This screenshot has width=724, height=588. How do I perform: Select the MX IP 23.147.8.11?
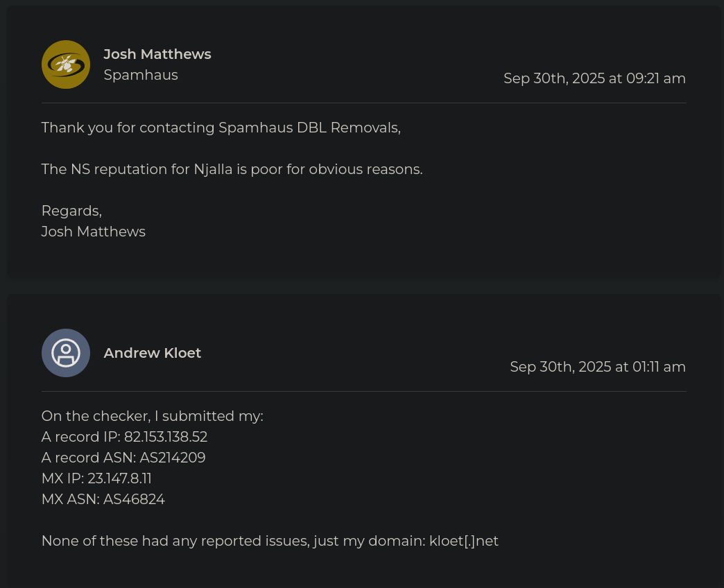pyautogui.click(x=119, y=478)
